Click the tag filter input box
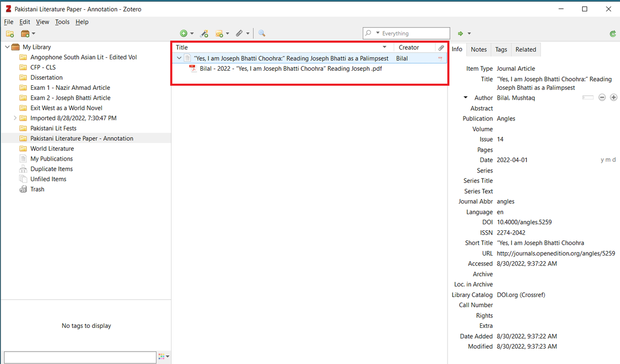Viewport: 620px width, 364px height. pyautogui.click(x=80, y=357)
